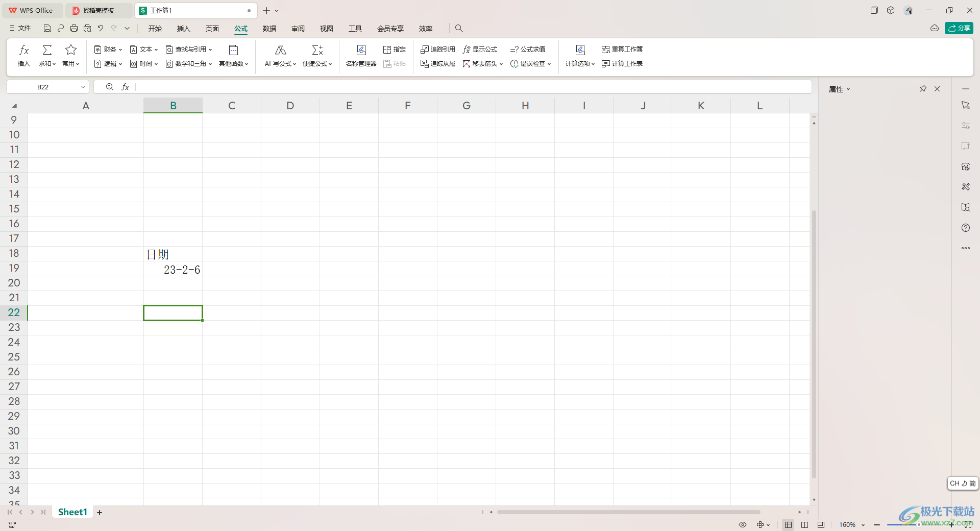The height and width of the screenshot is (531, 980).
Task: Click the zoom out minus button
Action: pyautogui.click(x=877, y=525)
